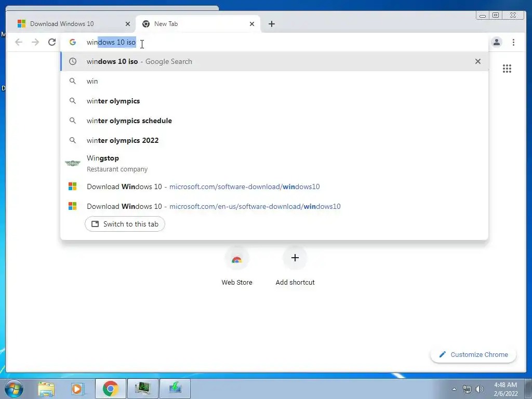
Task: Click the Google icon in address bar
Action: [x=73, y=42]
